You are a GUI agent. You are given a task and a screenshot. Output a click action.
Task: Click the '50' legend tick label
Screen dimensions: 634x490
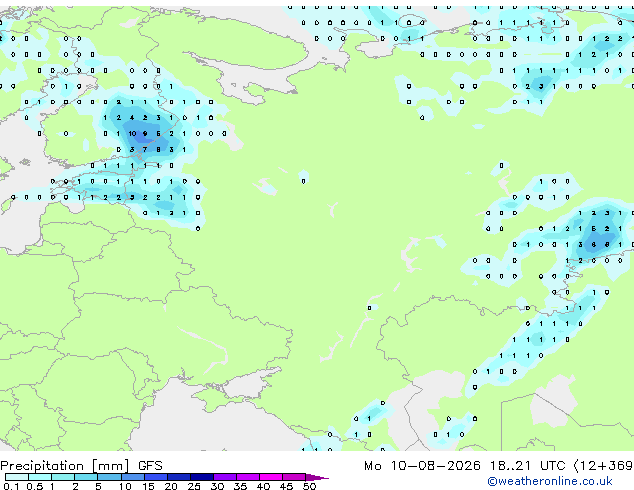pyautogui.click(x=309, y=486)
